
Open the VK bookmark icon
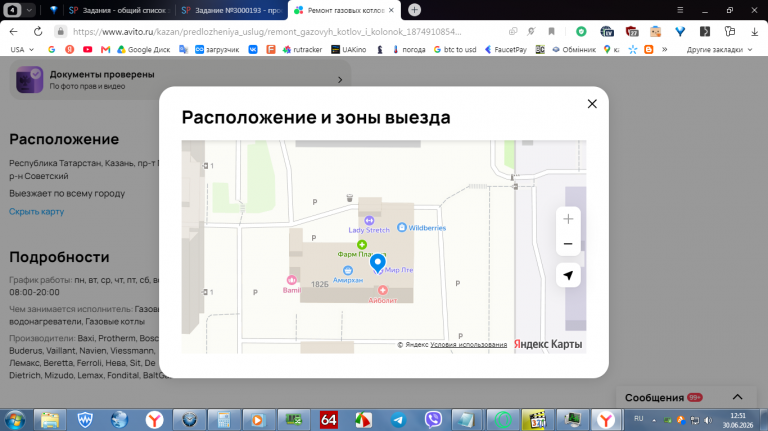coord(253,49)
